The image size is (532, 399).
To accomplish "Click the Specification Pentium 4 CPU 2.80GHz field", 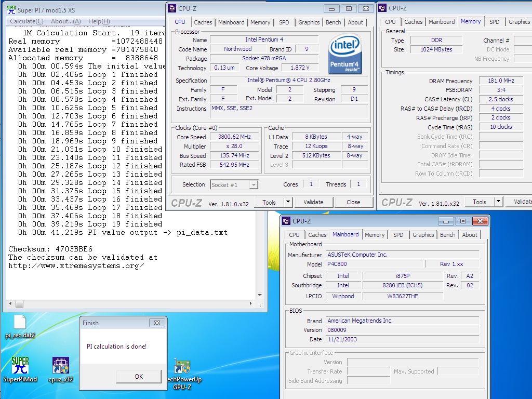I will (x=289, y=81).
